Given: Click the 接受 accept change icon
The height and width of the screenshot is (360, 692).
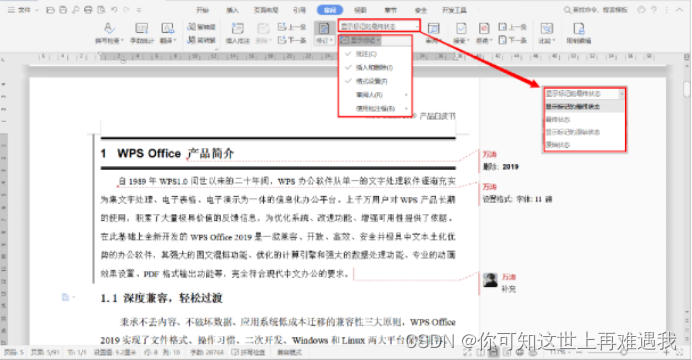Looking at the screenshot, I should point(461,29).
